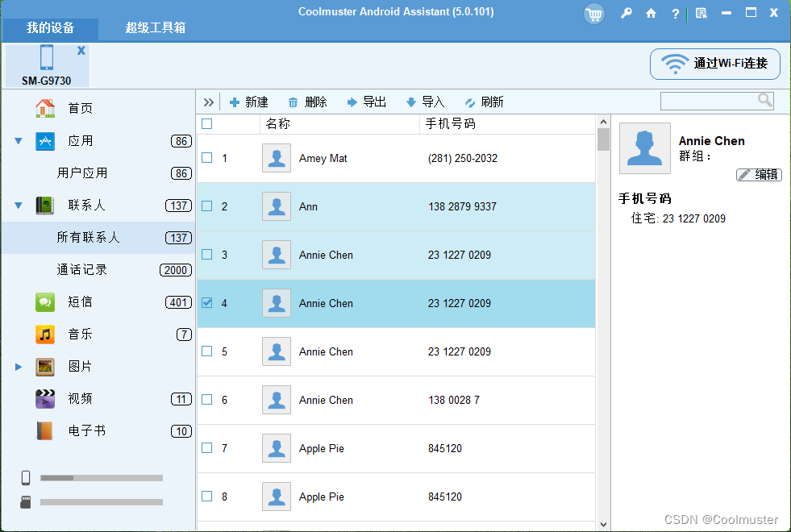Click the orange music note icon for 音乐

click(45, 335)
